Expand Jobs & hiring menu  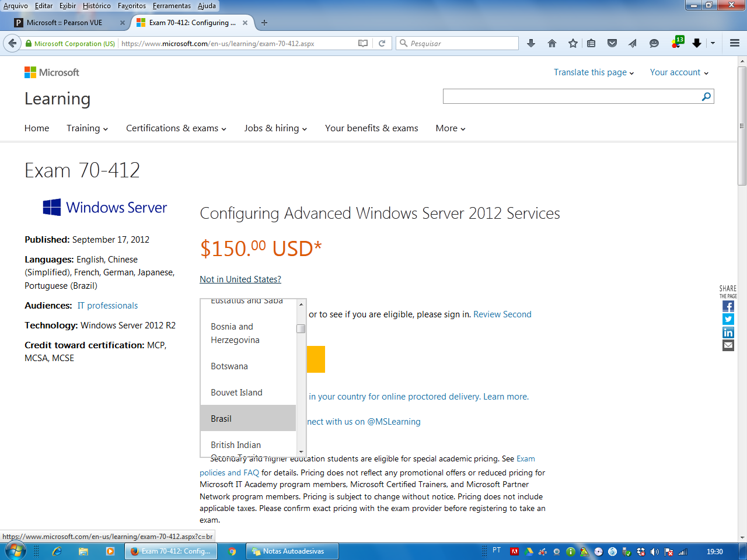click(275, 128)
